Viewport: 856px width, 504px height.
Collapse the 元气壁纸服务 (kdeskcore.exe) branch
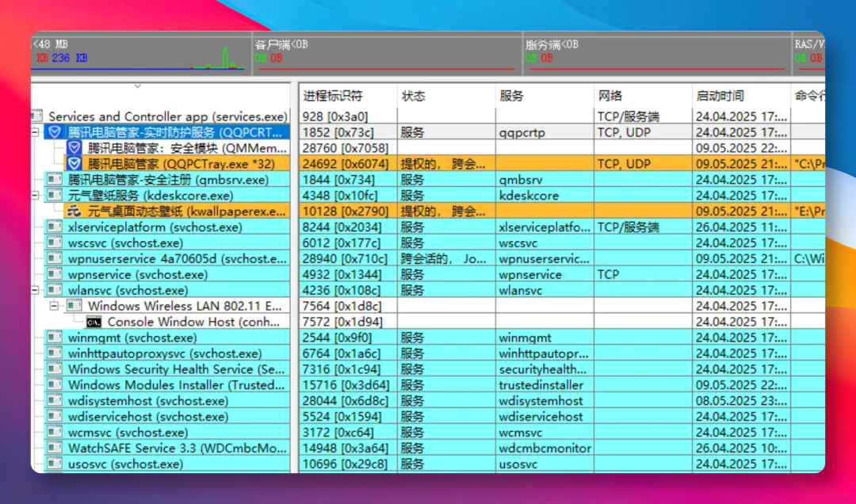tap(36, 195)
